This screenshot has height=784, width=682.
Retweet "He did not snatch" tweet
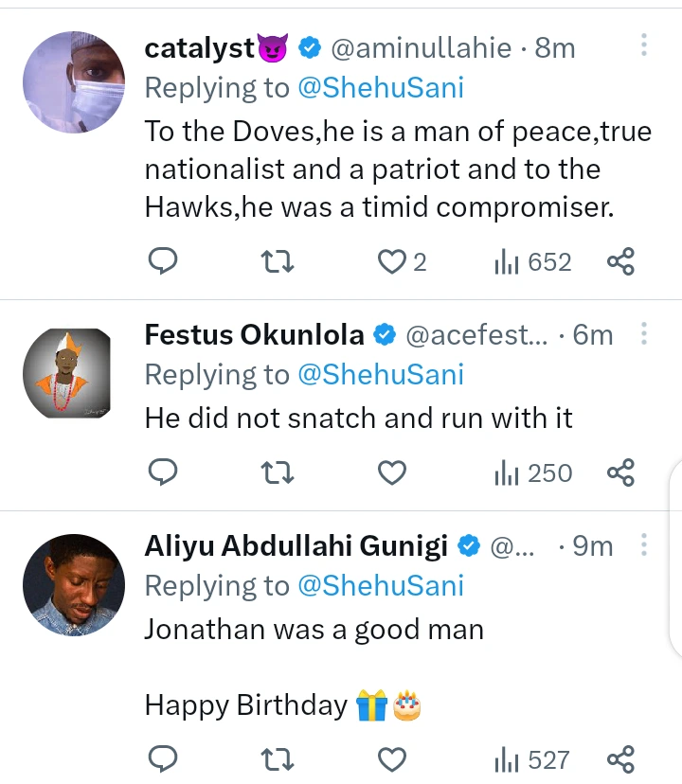click(x=278, y=472)
